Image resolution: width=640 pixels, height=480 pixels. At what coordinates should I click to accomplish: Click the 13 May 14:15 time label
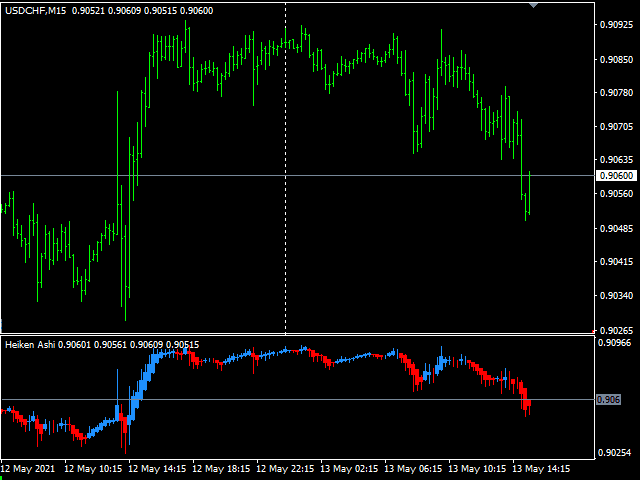click(x=542, y=468)
